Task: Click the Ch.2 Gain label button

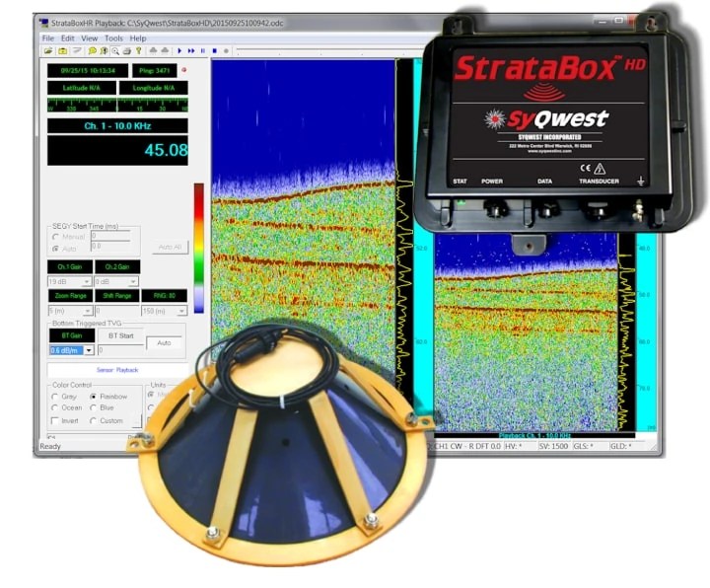Action: [x=117, y=266]
